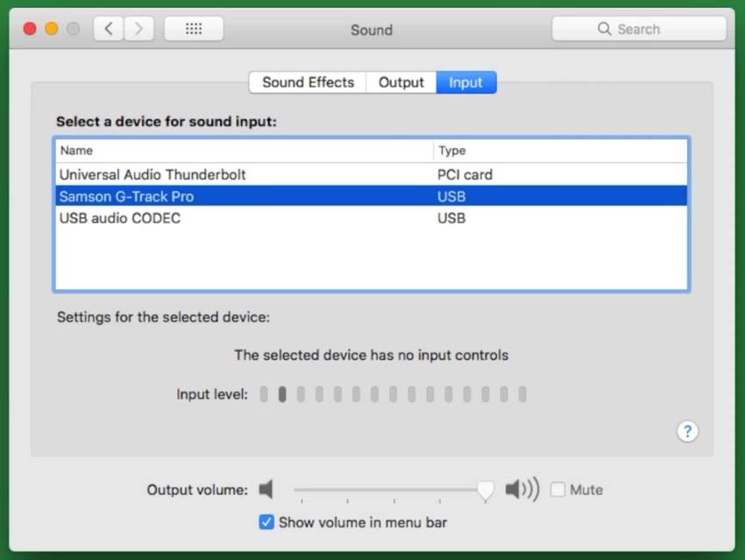Screen dimensions: 745x560
Task: Close the Sound window with red button
Action: 30,29
